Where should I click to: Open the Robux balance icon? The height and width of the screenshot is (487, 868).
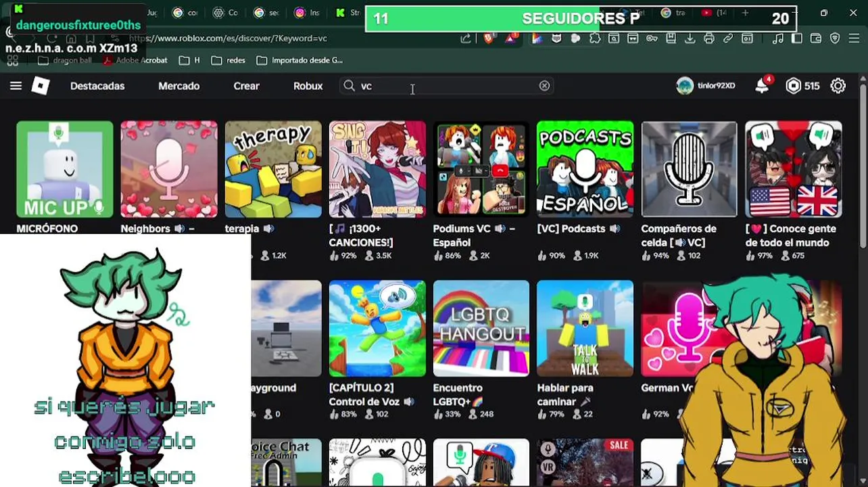pyautogui.click(x=794, y=86)
